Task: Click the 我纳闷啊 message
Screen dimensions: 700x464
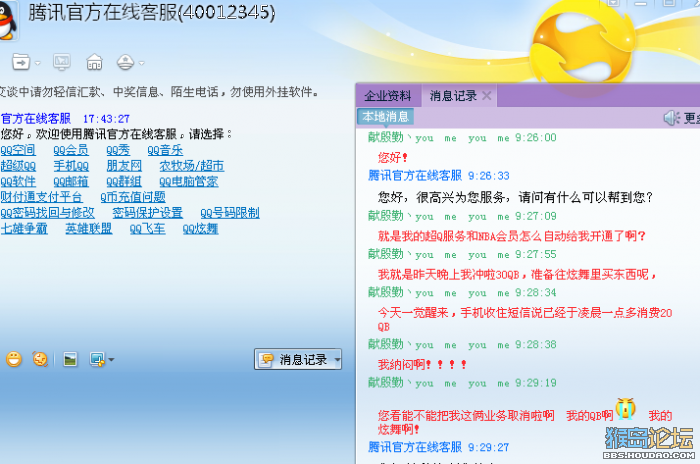Action: click(x=422, y=365)
